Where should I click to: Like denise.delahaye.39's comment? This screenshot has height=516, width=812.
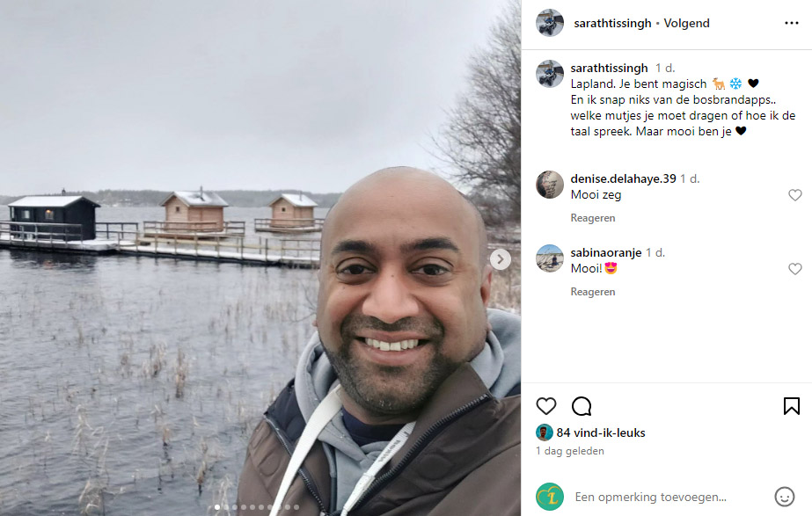tap(795, 195)
